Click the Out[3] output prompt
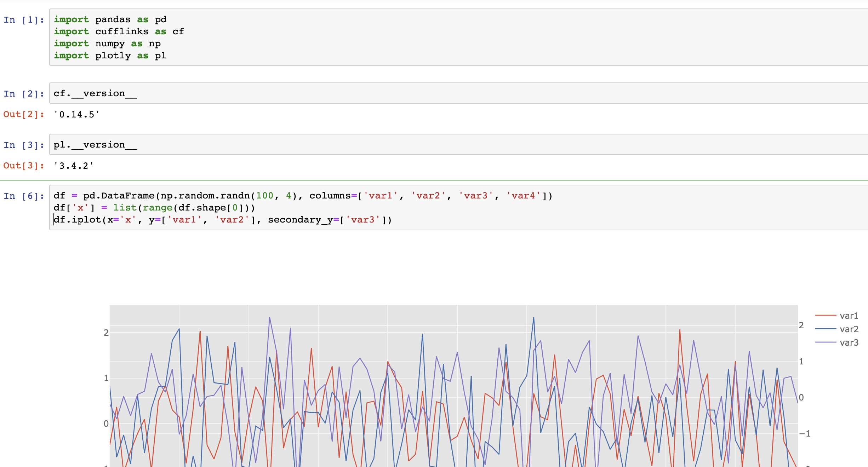Viewport: 868px width, 467px height. pyautogui.click(x=24, y=166)
